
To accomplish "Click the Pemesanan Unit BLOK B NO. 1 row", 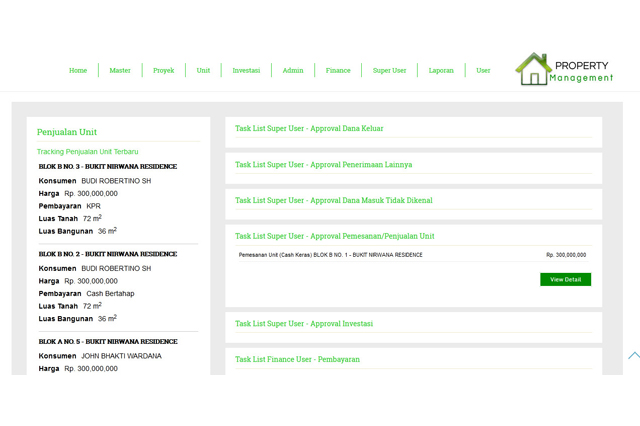I will (330, 255).
